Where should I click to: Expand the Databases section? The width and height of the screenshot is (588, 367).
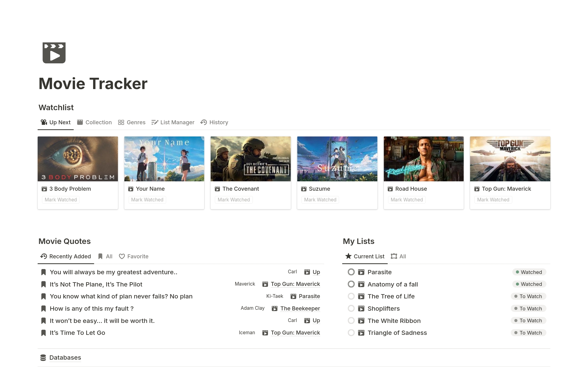point(65,357)
